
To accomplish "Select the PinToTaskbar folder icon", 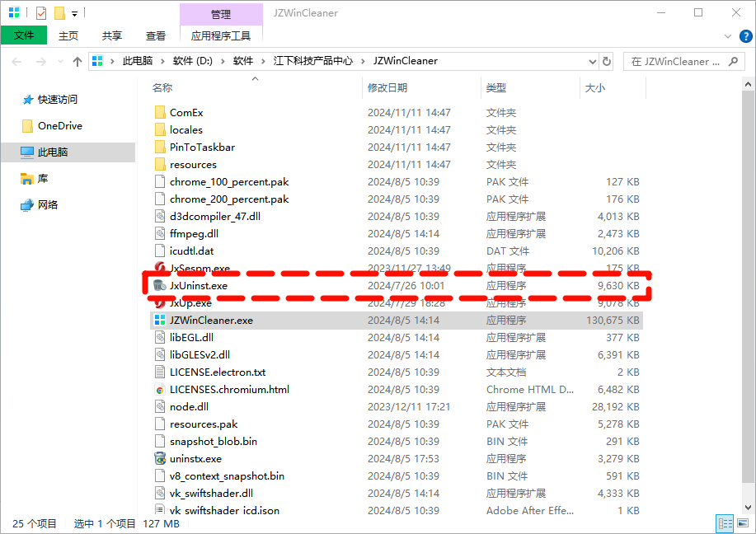I will (x=160, y=148).
